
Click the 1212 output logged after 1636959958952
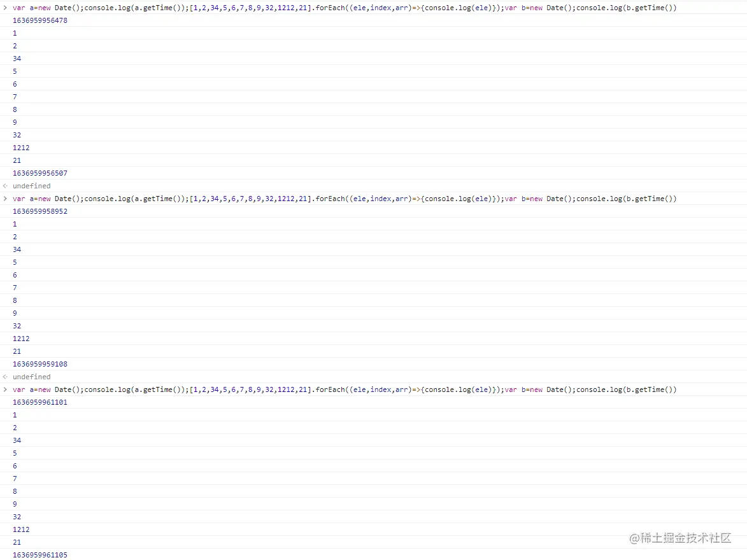tap(21, 339)
